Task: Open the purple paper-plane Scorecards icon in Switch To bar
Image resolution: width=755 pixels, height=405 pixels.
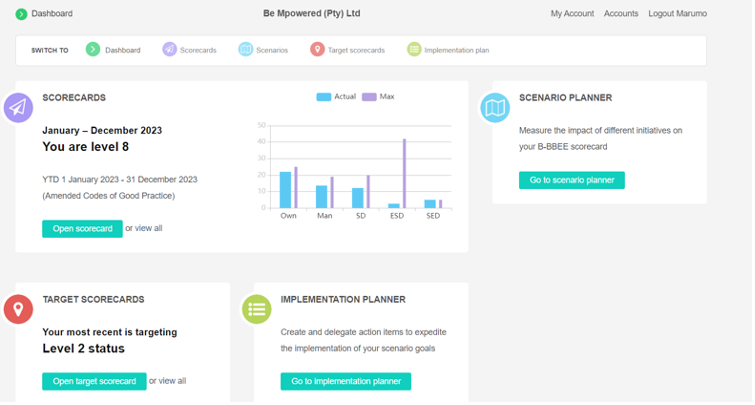Action: point(169,49)
